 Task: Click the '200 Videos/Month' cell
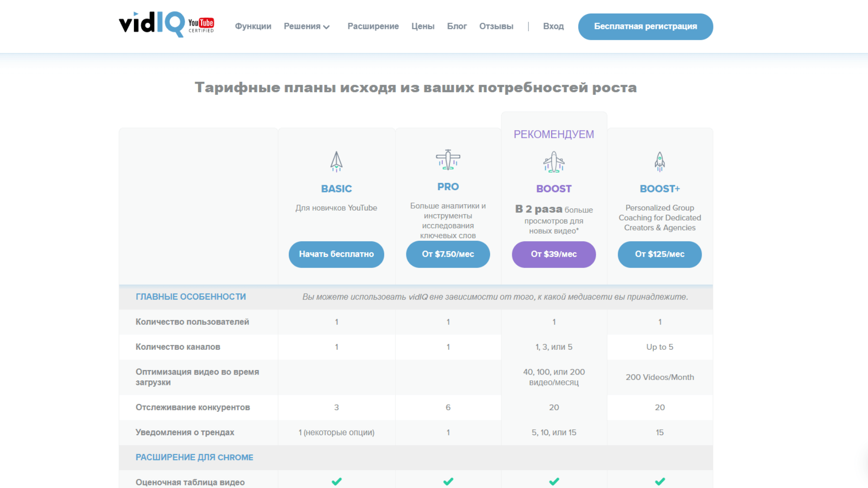(660, 377)
